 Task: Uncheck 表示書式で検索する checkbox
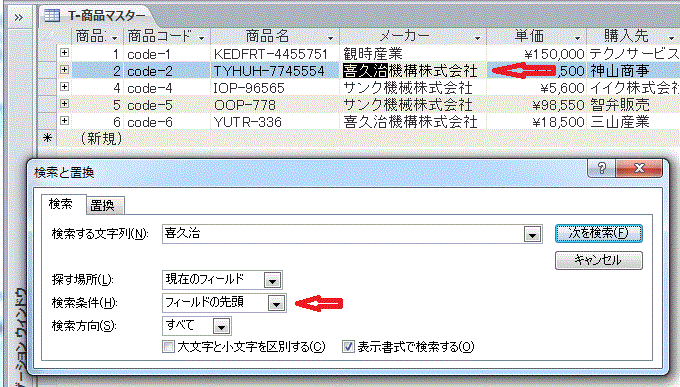(x=348, y=347)
